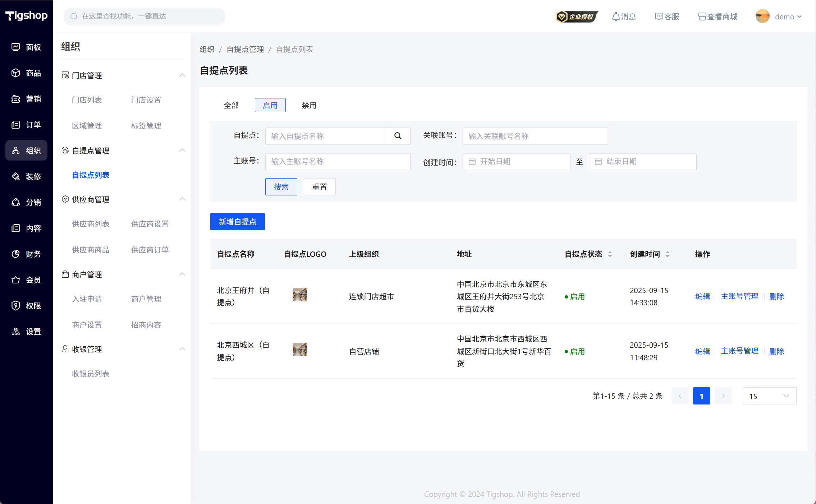
Task: Open the 消息 bell notifications icon
Action: point(616,17)
